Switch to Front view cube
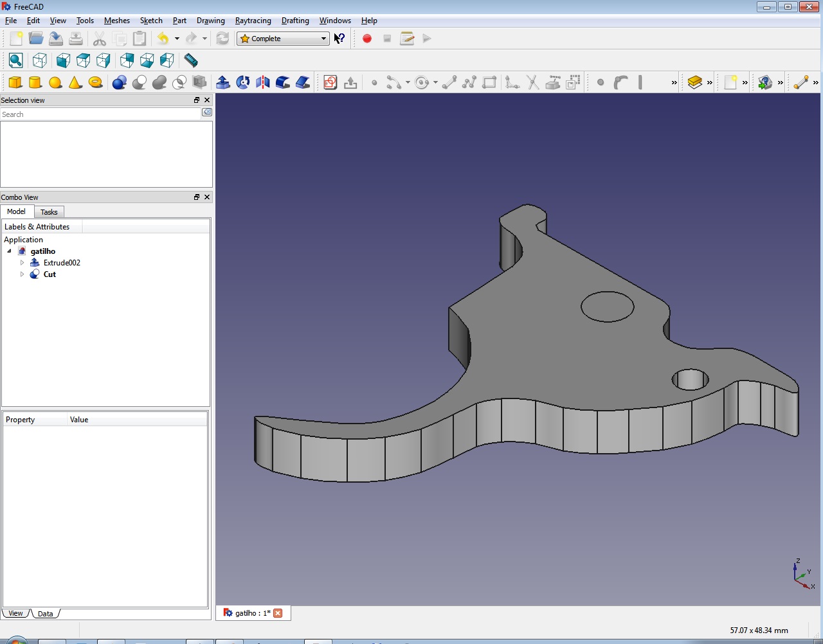The height and width of the screenshot is (644, 823). pos(63,60)
